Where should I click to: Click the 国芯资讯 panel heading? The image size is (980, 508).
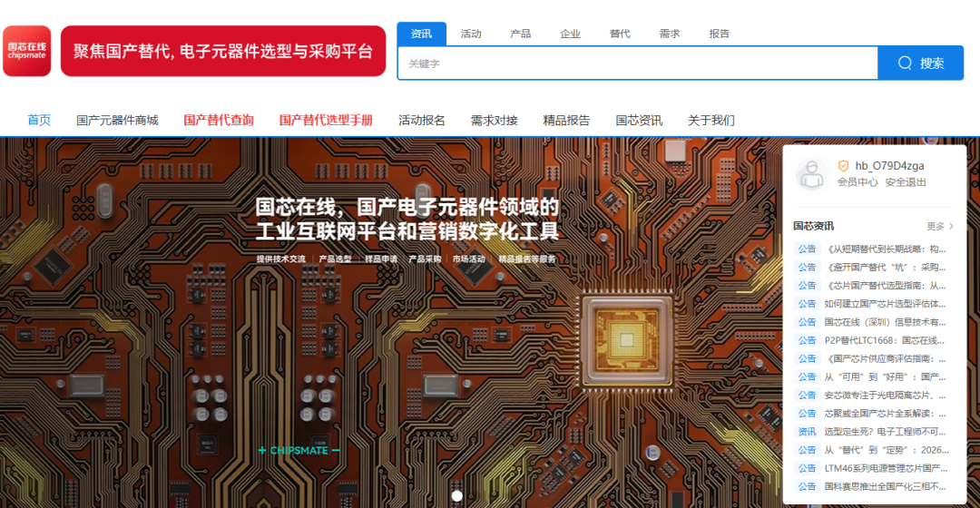(x=813, y=226)
